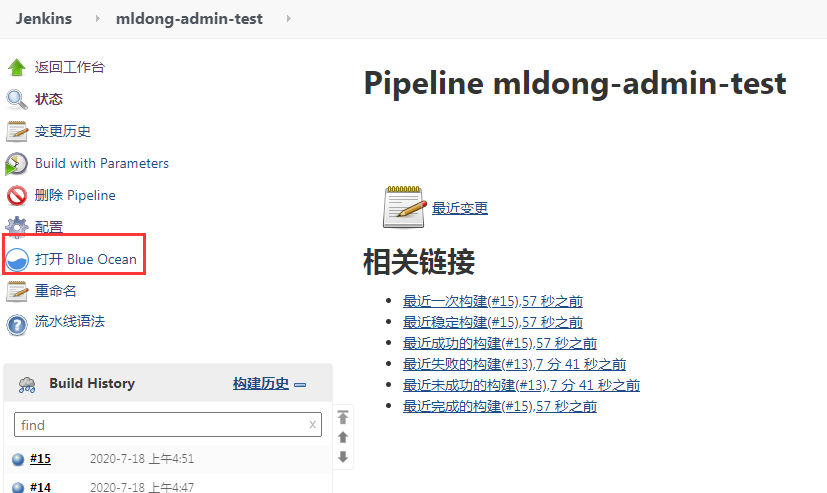Expand the Jenkins breadcrumb arrow
The height and width of the screenshot is (493, 827).
[97, 19]
